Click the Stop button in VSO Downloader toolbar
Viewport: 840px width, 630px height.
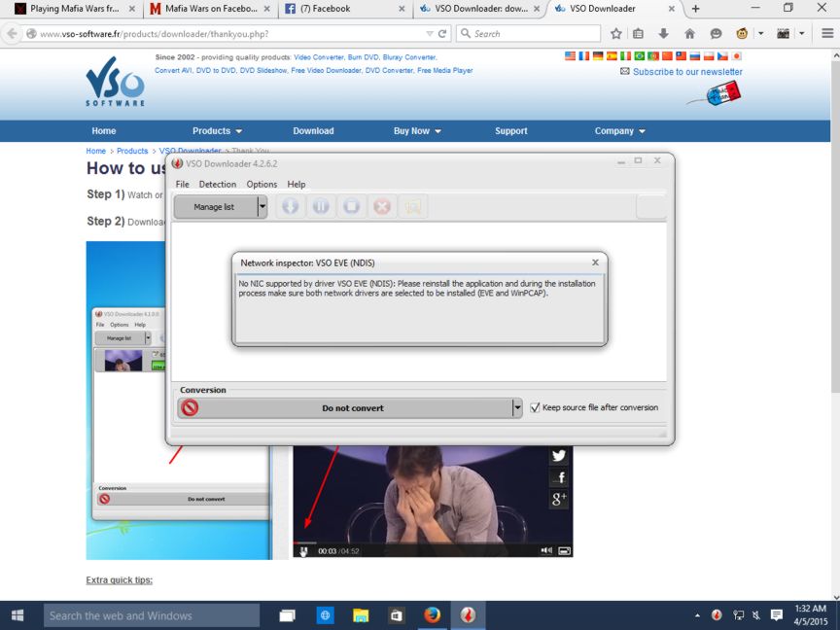click(351, 206)
